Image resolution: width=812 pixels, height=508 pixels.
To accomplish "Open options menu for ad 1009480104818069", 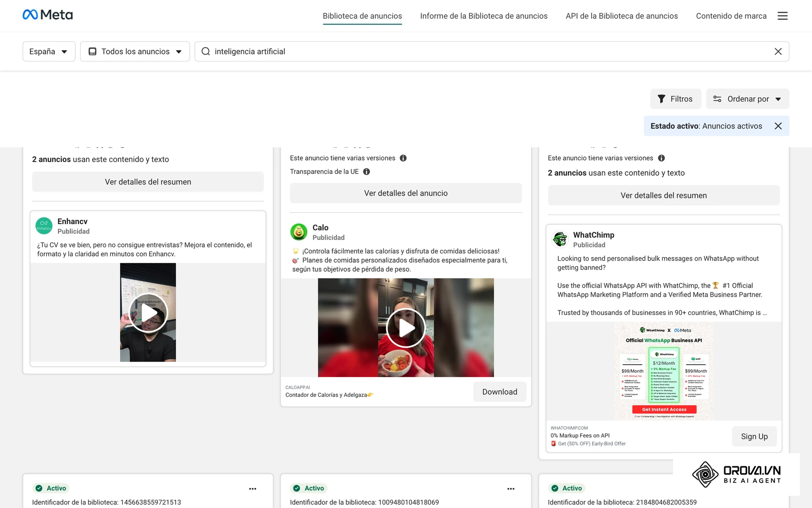I will pos(511,489).
